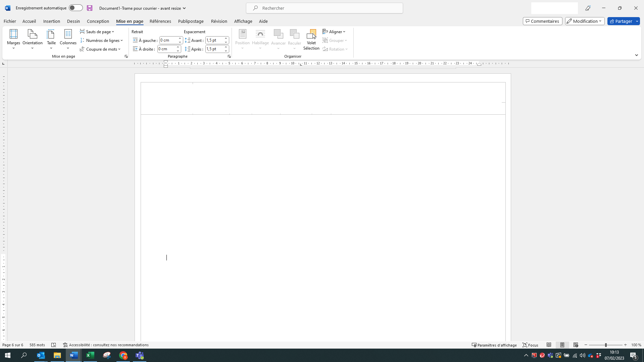Open Microsoft Teams from the taskbar
The height and width of the screenshot is (362, 644).
coord(140,355)
